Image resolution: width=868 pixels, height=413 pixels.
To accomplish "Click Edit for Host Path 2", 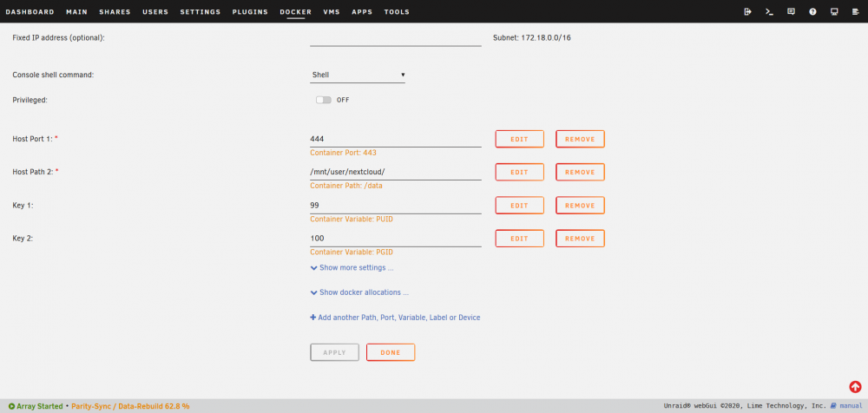I will point(519,172).
